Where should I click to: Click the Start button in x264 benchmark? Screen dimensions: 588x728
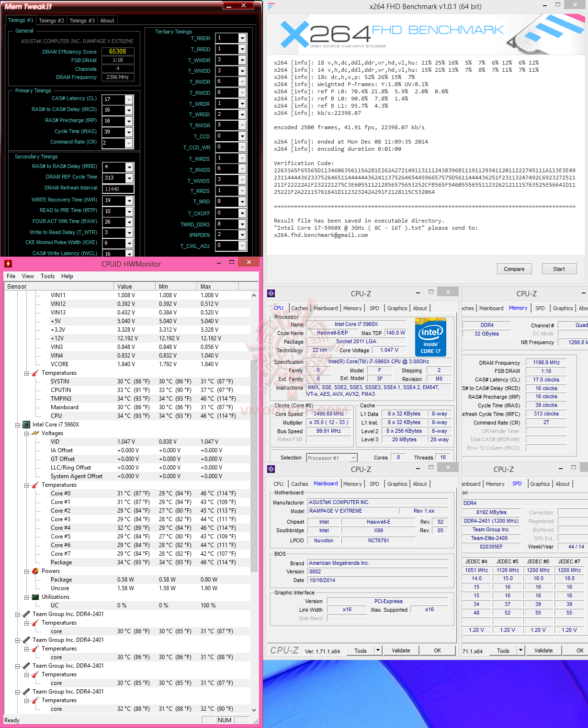tap(559, 269)
